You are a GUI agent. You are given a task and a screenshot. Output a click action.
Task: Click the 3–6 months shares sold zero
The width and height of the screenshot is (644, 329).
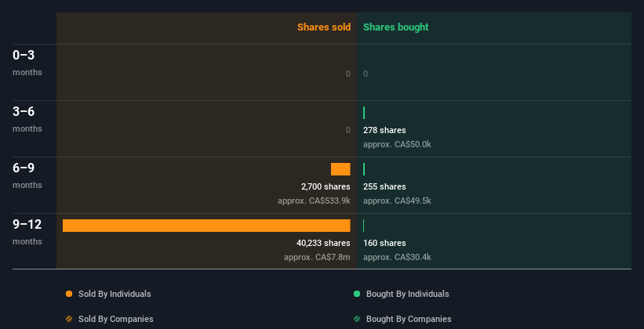(348, 130)
